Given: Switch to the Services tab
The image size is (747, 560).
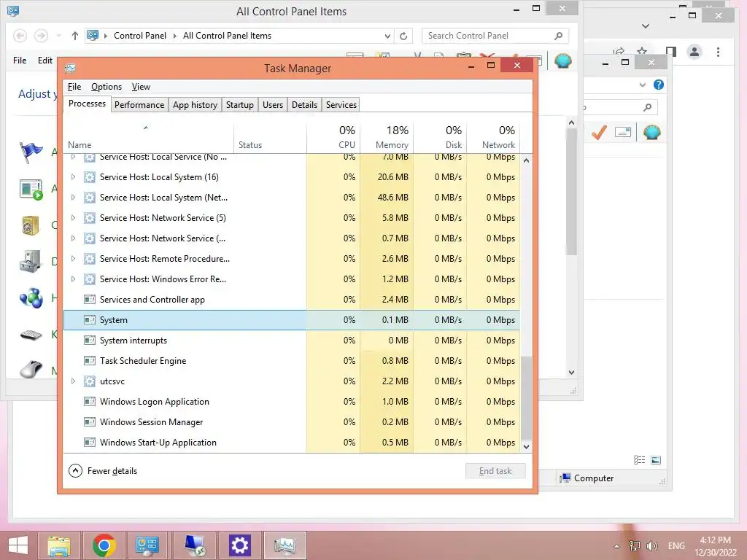Looking at the screenshot, I should (341, 105).
